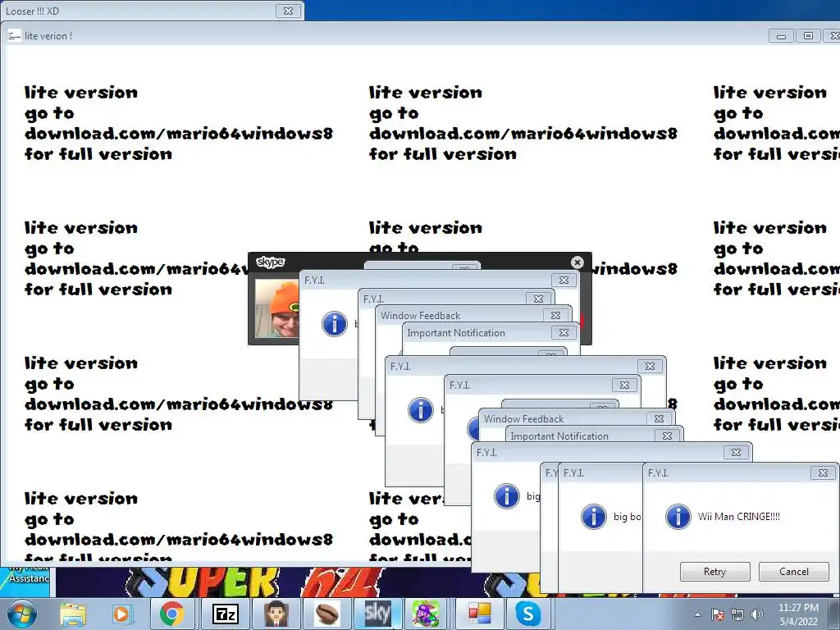Close the lower Window Feedback dialog

coord(659,419)
